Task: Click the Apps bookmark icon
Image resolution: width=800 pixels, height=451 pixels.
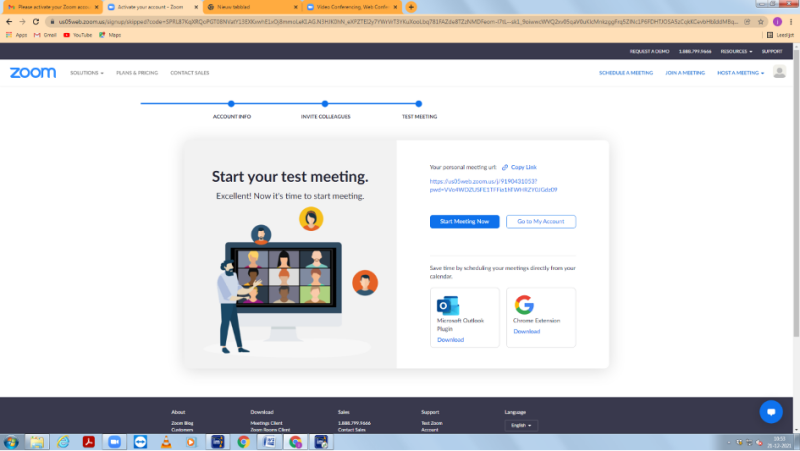Action: click(x=9, y=35)
